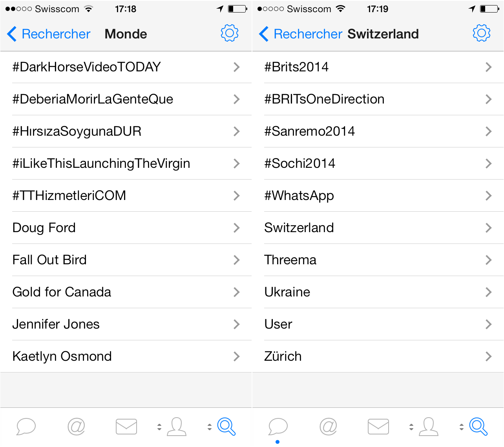This screenshot has height=447, width=504.
Task: Open profile person tab on right phone
Action: 429,427
